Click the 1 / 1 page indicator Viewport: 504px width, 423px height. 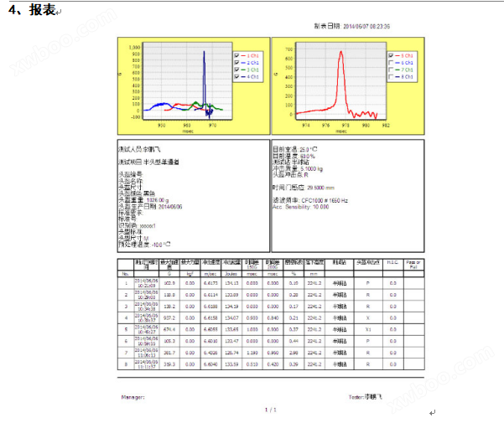click(270, 410)
